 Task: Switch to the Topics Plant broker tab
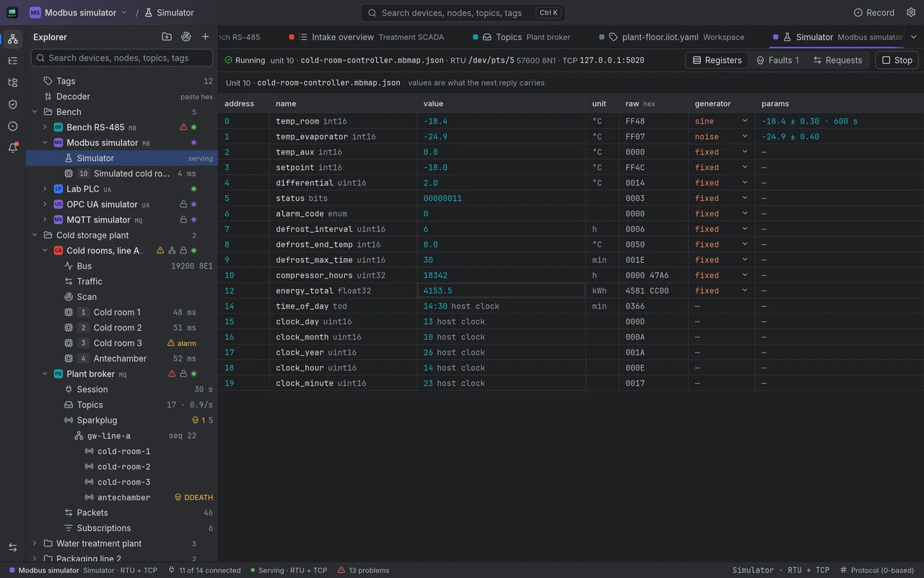point(521,37)
